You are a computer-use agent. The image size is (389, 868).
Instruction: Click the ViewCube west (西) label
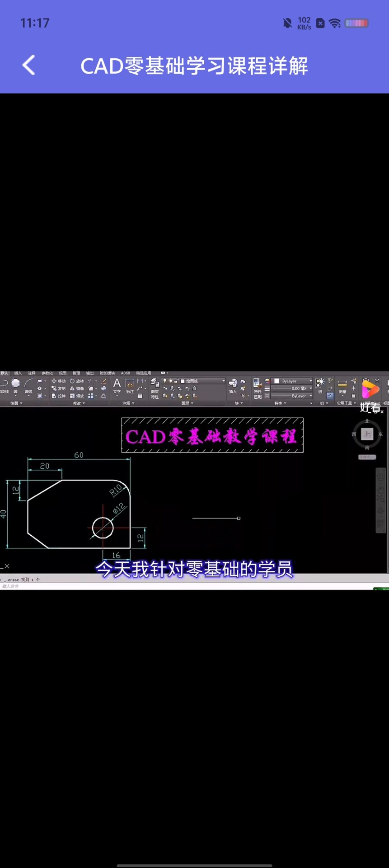click(x=354, y=434)
